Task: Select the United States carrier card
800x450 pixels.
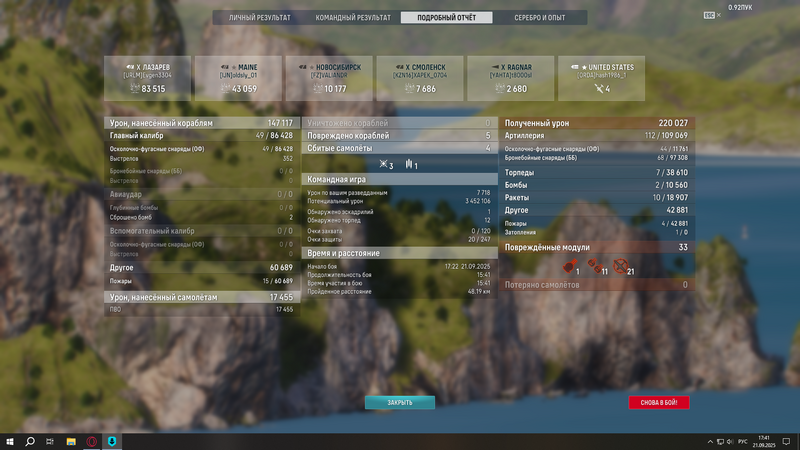Action: coord(602,78)
